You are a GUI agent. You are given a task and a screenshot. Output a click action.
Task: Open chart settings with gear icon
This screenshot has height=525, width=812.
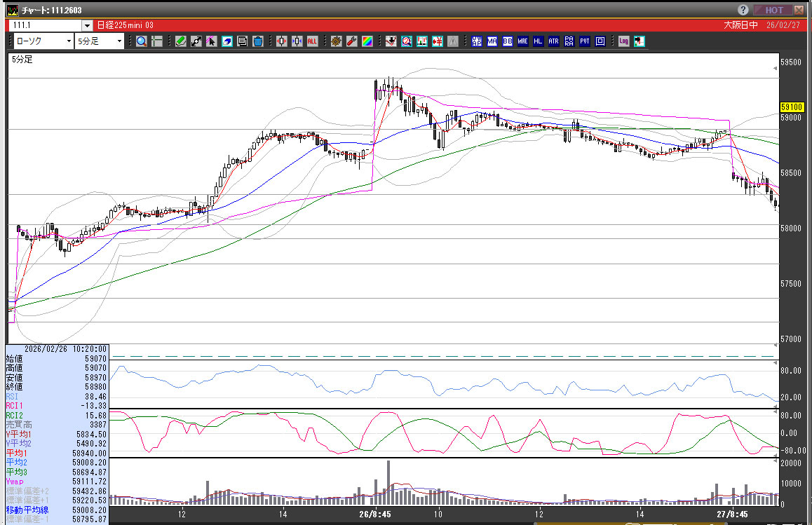pos(336,41)
